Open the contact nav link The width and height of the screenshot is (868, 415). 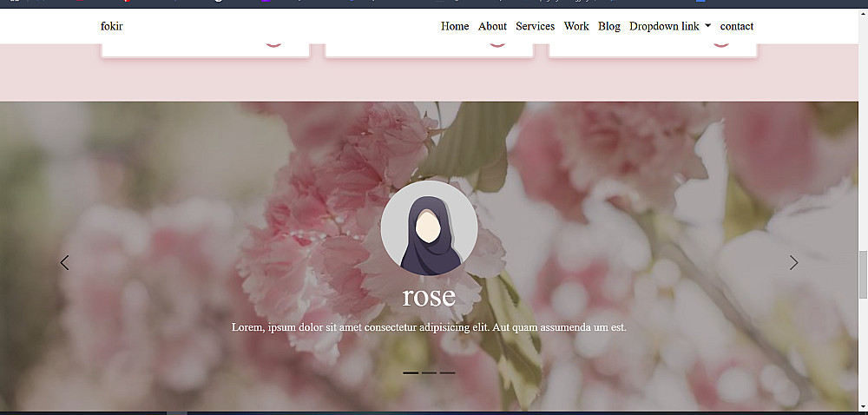(736, 26)
